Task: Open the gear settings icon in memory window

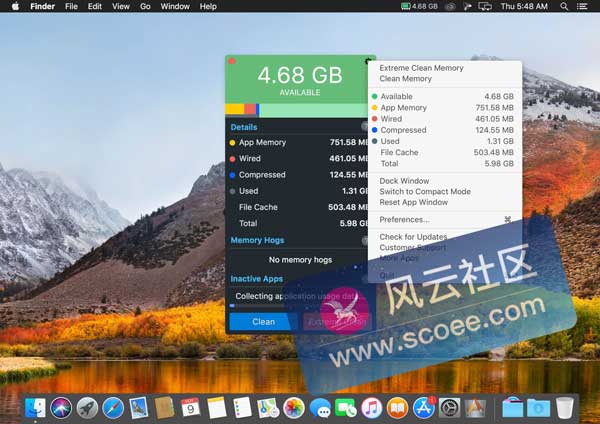Action: point(368,63)
